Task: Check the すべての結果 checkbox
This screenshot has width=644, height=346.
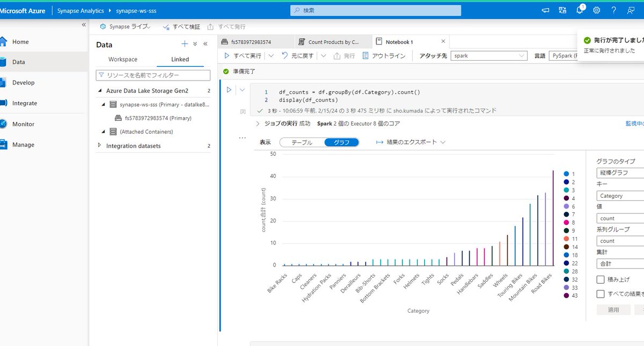Action: 601,294
